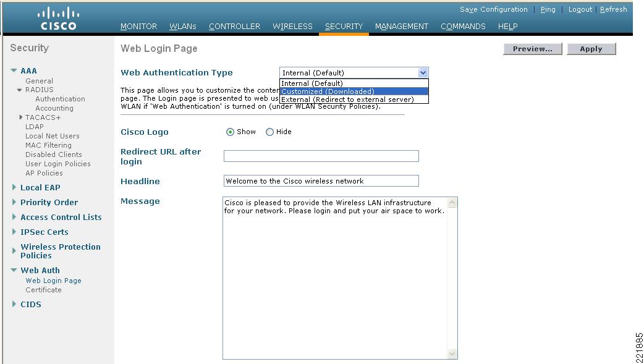Screen dimensions: 644x364
Task: Click the Logout link
Action: [580, 9]
